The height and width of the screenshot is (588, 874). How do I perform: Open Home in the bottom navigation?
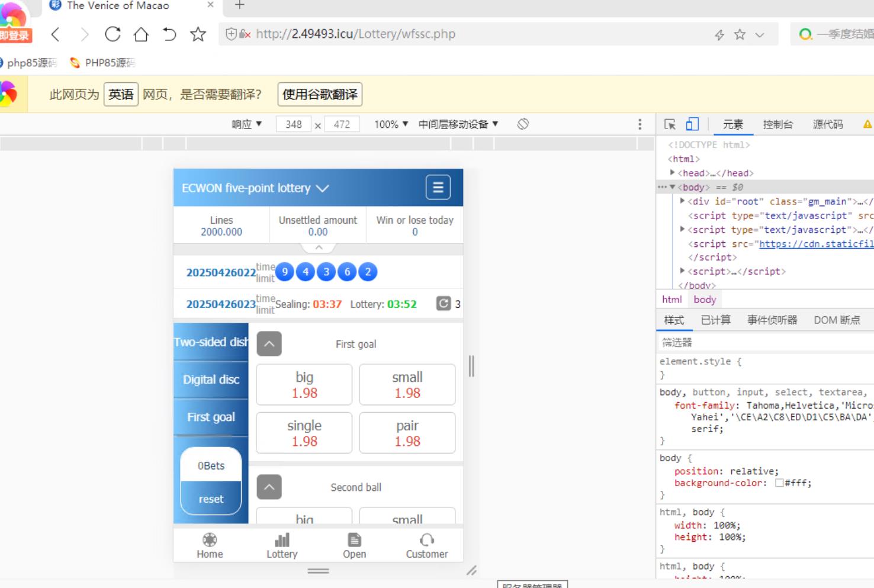point(210,545)
